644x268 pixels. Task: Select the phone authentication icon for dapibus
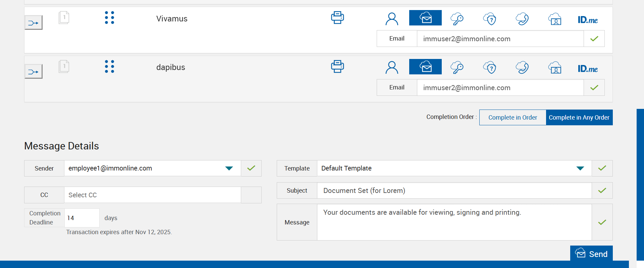(x=522, y=67)
